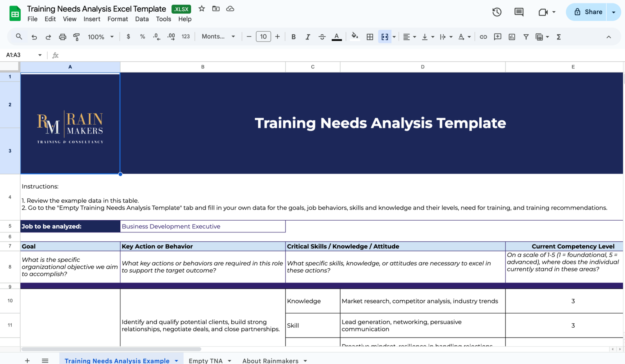The image size is (625, 364).
Task: Toggle bold formatting
Action: coord(293,36)
